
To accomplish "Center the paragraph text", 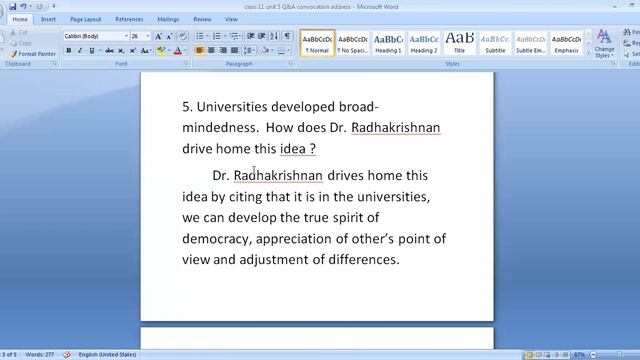I will point(211,51).
